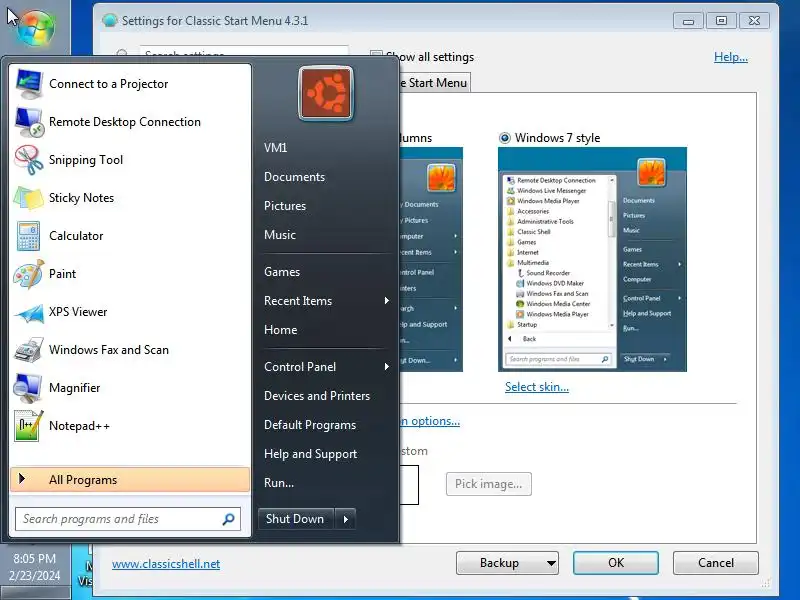Click the Start Menu tab

[x=435, y=83]
